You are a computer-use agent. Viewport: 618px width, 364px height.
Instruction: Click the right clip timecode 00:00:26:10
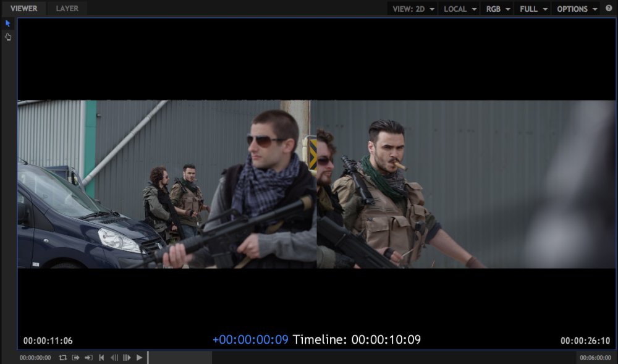(x=585, y=341)
